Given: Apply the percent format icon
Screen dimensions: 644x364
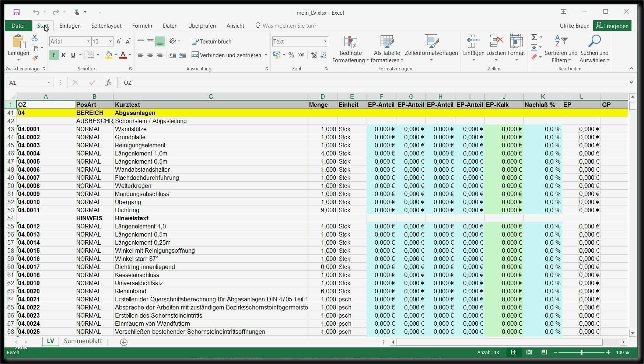Looking at the screenshot, I should (291, 55).
